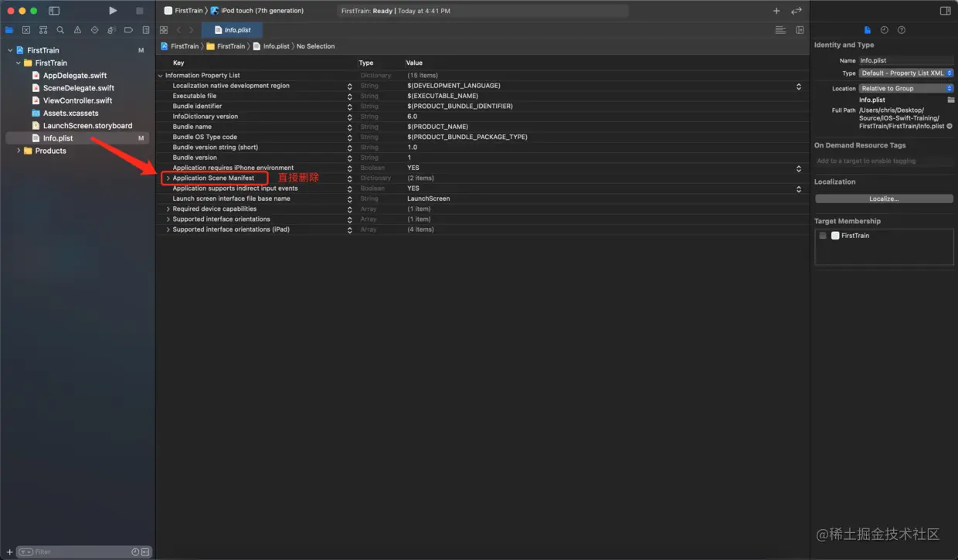
Task: Open the Breakpoint navigator icon
Action: 128,29
